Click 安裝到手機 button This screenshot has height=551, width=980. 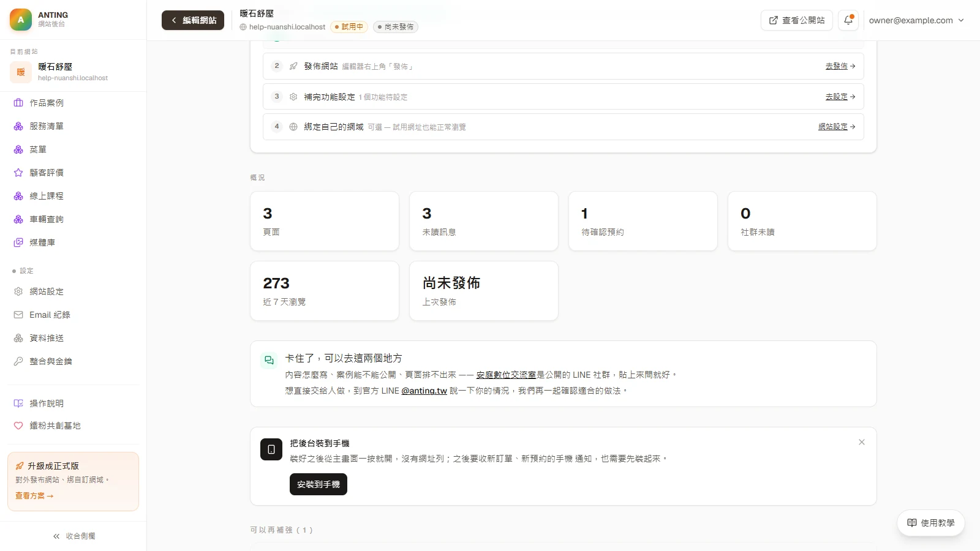pyautogui.click(x=318, y=484)
